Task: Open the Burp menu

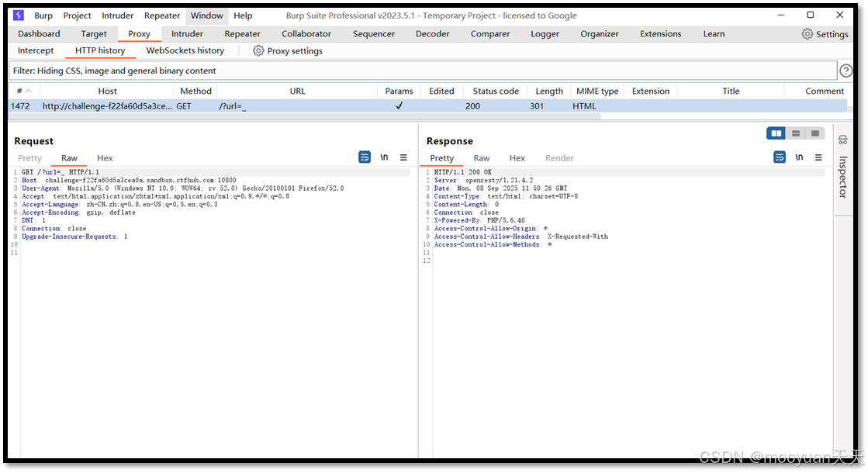Action: (x=43, y=16)
